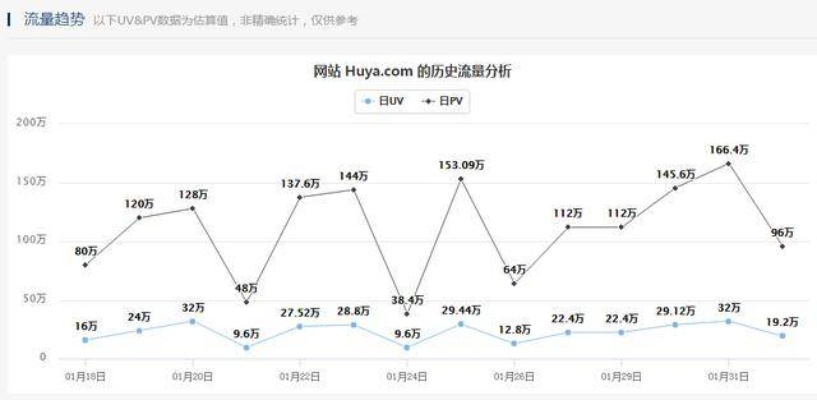Image resolution: width=817 pixels, height=400 pixels.
Task: Select the 145.6万 PV data point
Action: pyautogui.click(x=675, y=188)
